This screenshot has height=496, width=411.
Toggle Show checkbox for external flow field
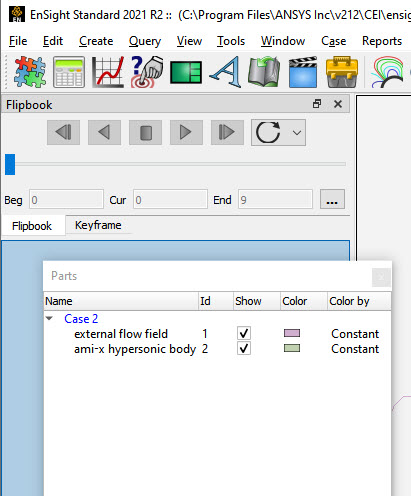[x=244, y=333]
